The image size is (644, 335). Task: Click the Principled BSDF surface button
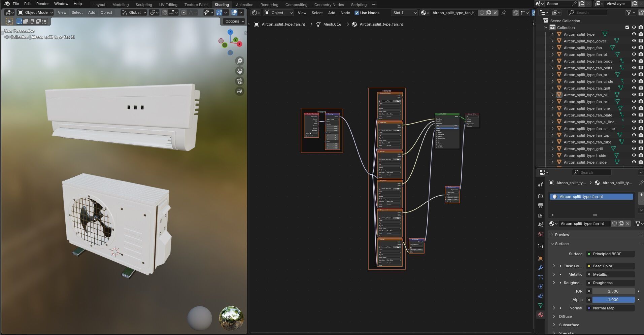click(610, 254)
